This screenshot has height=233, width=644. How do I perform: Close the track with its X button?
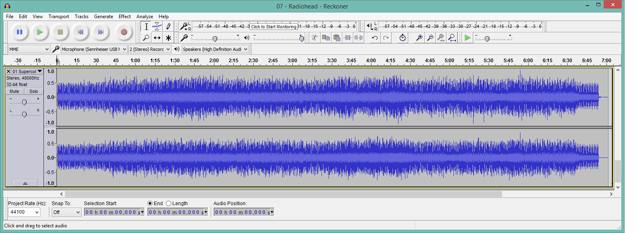pos(8,71)
